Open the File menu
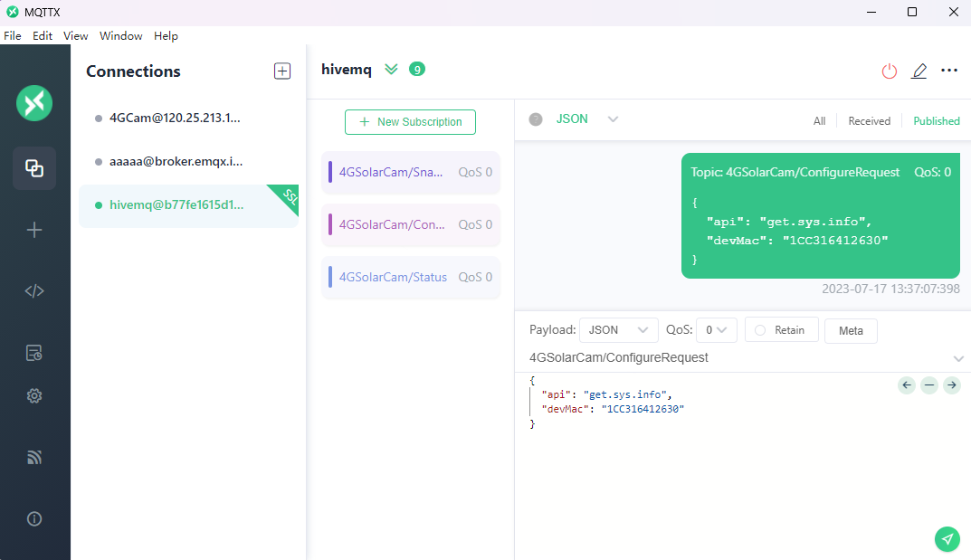 (x=13, y=36)
